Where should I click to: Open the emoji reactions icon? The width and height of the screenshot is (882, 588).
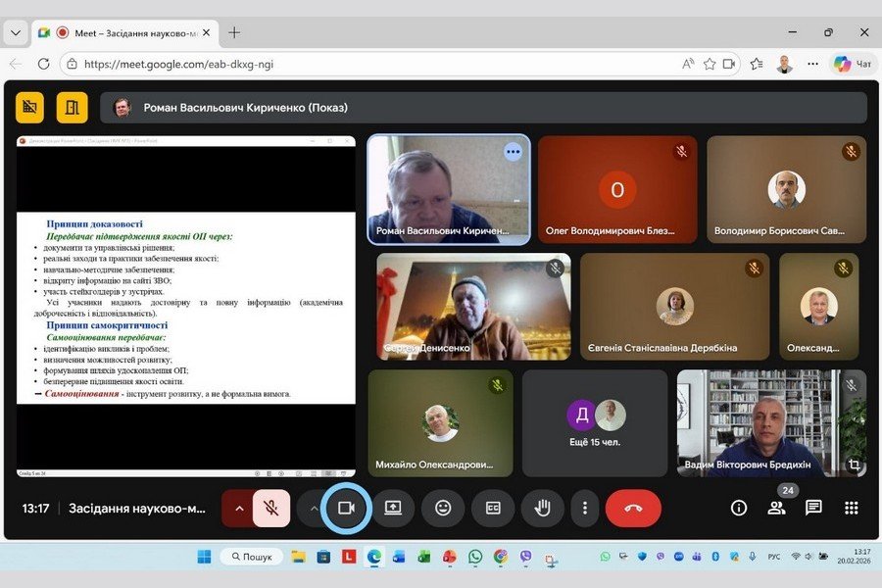coord(443,508)
